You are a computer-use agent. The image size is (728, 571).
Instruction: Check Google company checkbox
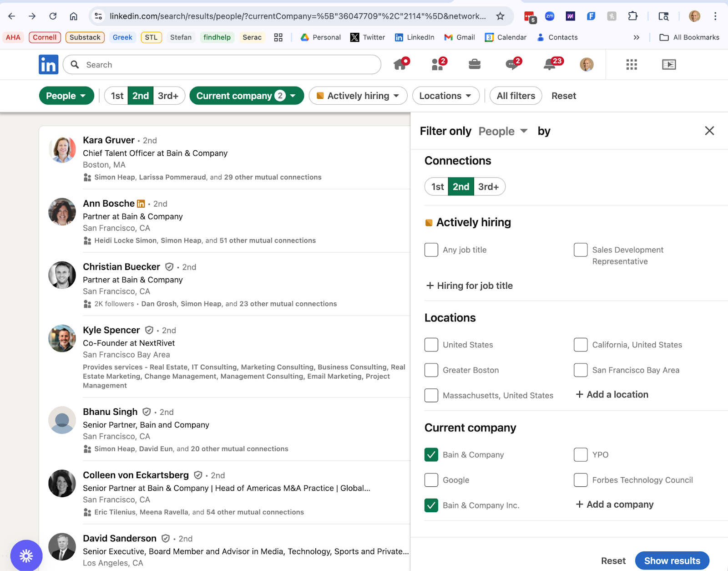click(x=431, y=480)
